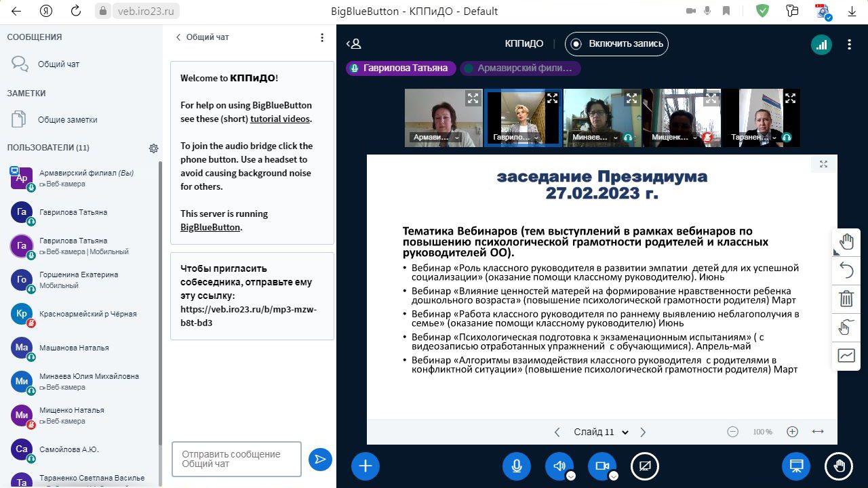This screenshot has height=488, width=868.
Task: Toggle the webcam sharing button
Action: point(601,466)
